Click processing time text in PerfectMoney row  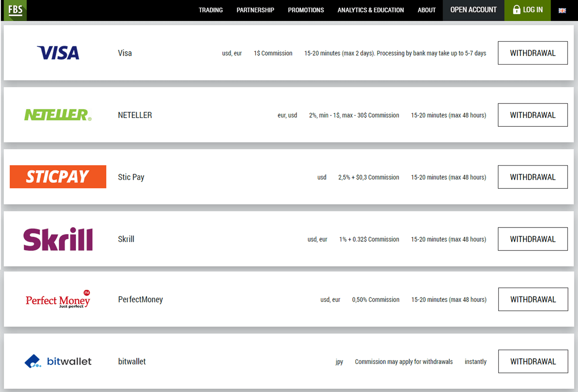coord(449,300)
